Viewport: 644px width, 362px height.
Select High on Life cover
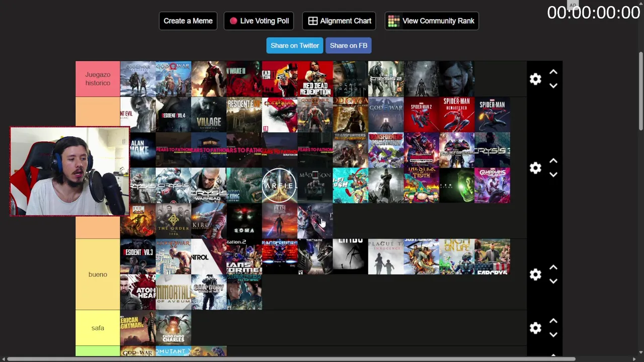point(457,256)
